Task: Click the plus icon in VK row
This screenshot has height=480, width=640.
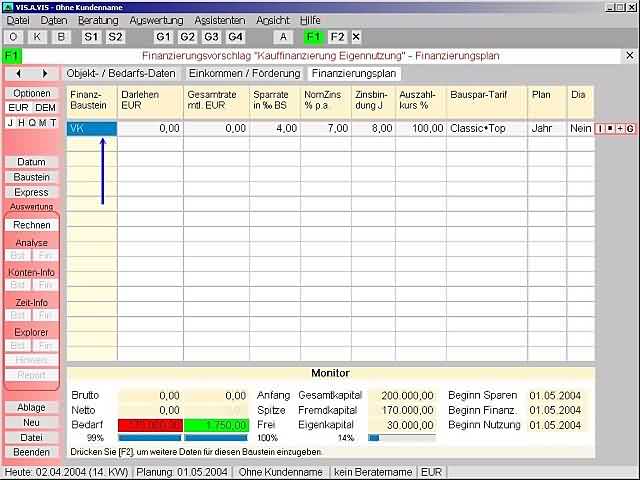Action: tap(620, 129)
